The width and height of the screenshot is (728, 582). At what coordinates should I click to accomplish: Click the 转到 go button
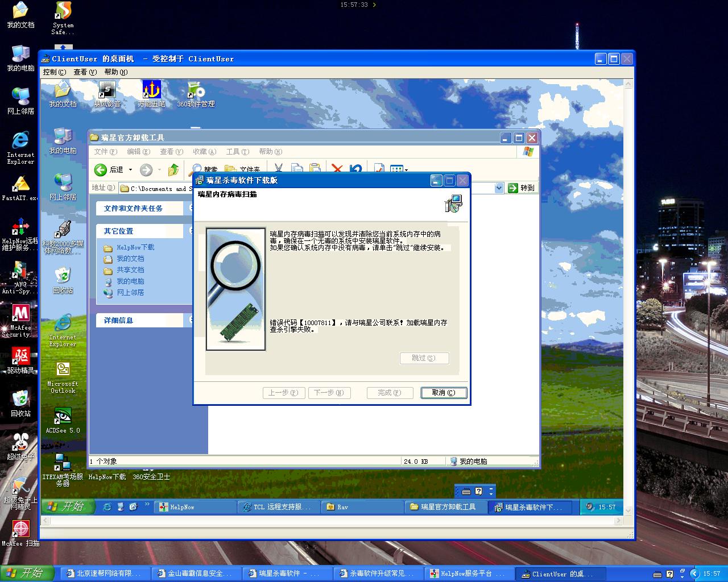click(521, 188)
